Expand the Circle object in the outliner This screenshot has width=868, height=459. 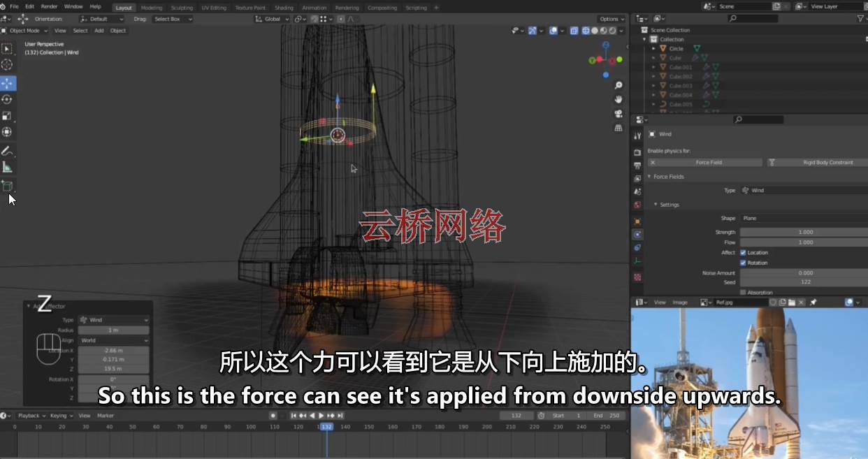[x=654, y=49]
